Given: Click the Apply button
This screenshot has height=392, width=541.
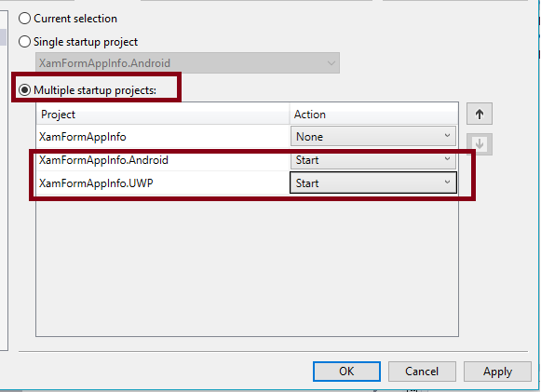Looking at the screenshot, I should point(497,372).
